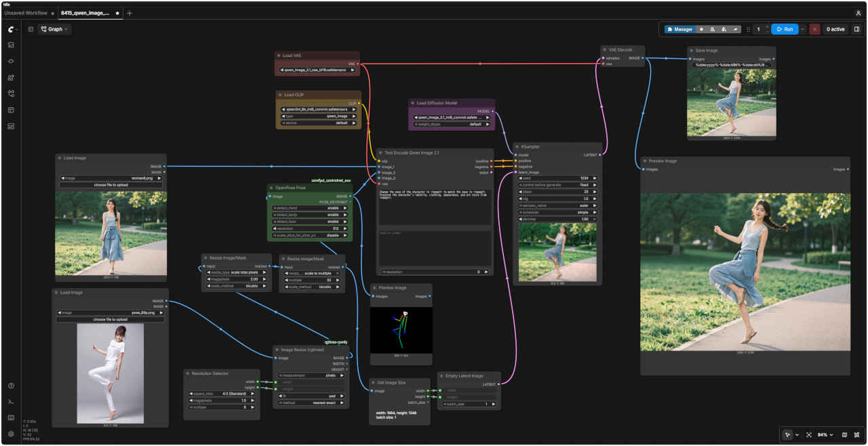Cancel the run with the red X
Image resolution: width=868 pixels, height=446 pixels.
814,29
